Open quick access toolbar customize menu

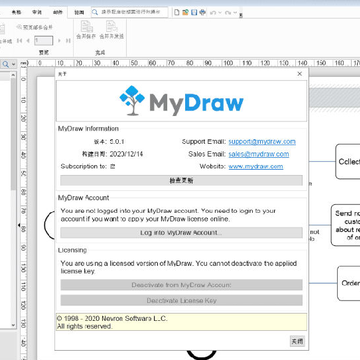[x=241, y=14]
